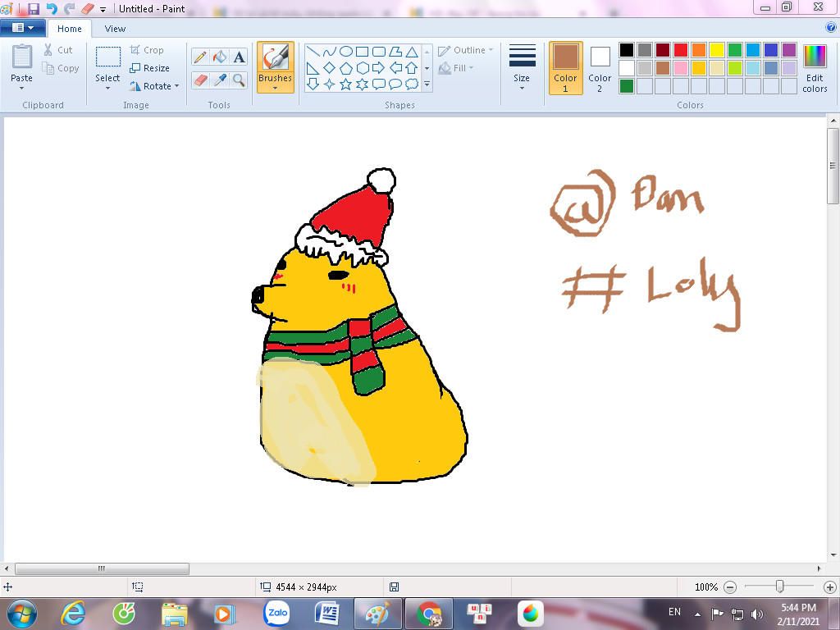Select the Pencil tool
This screenshot has height=630, width=840.
[x=200, y=57]
